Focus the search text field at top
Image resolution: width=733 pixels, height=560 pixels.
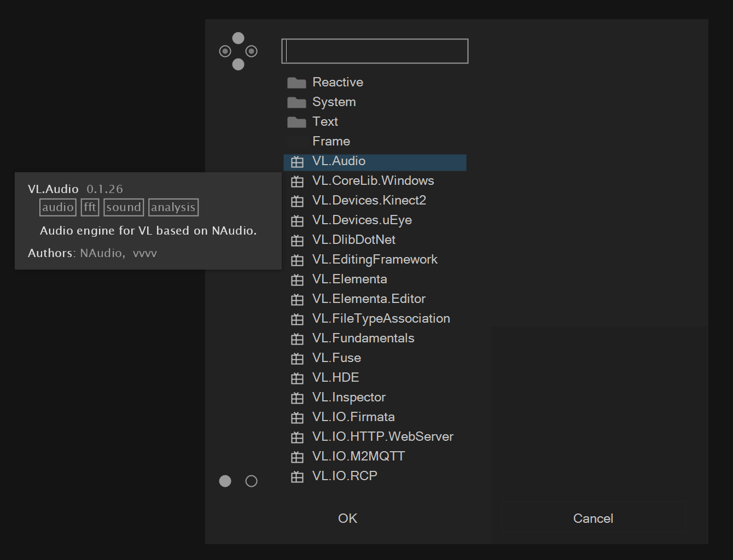pos(375,51)
